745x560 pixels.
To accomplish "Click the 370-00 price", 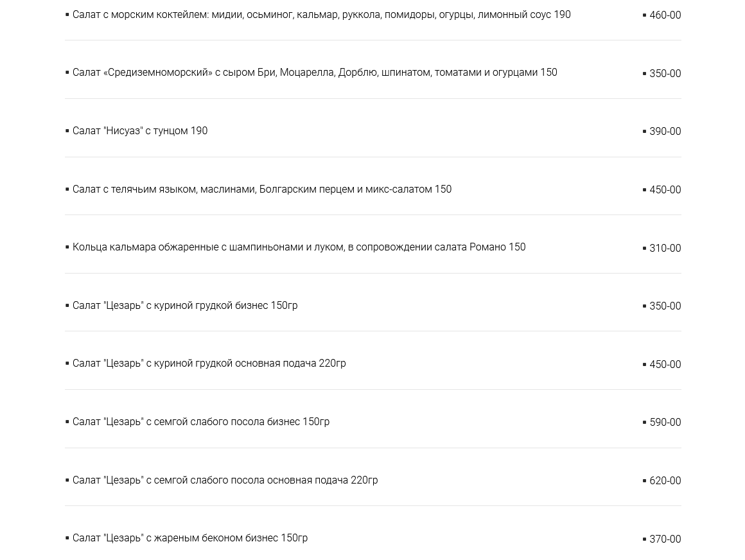I will (665, 539).
